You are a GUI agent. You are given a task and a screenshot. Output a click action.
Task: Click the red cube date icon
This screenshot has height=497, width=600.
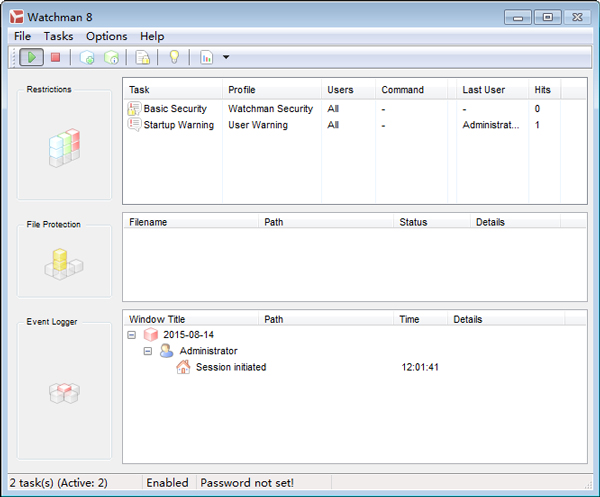click(x=150, y=335)
